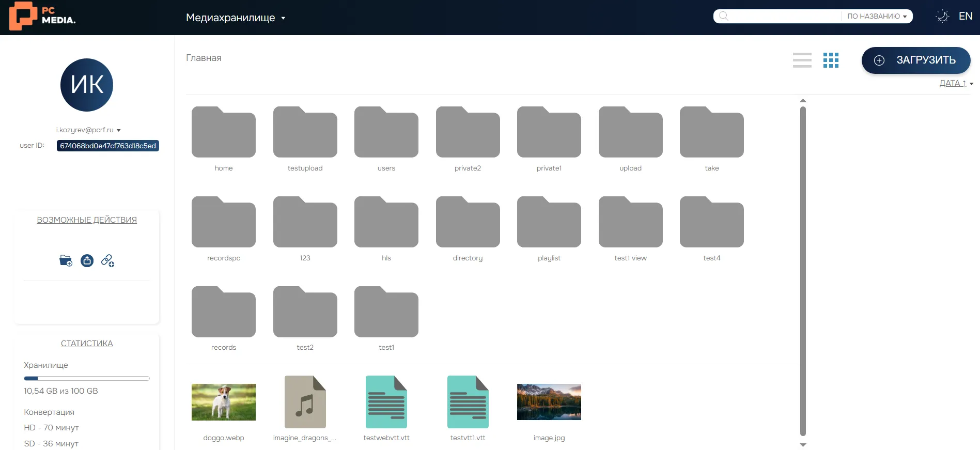Open the private2 folder
Screen dimensions: 980x450
468,132
